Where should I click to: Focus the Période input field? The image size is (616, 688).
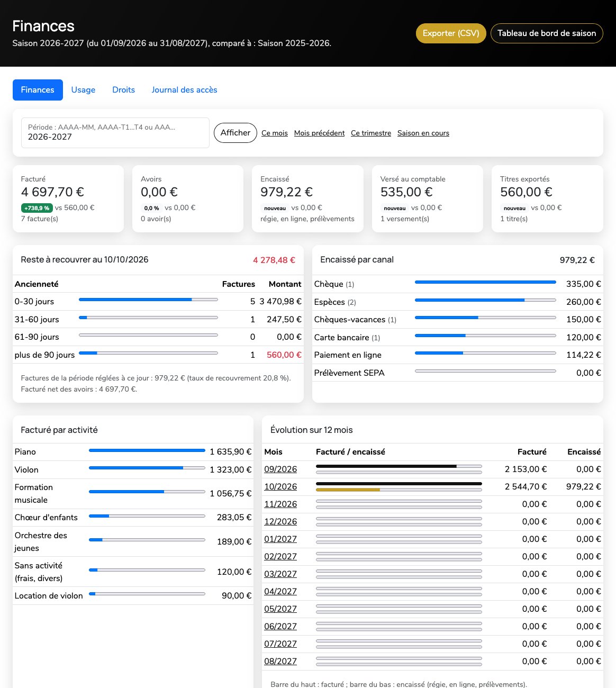click(115, 133)
